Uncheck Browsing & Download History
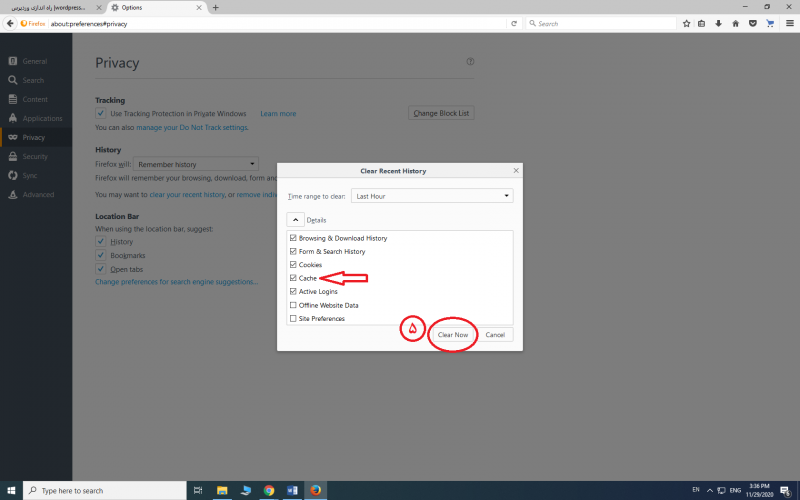This screenshot has height=500, width=800. point(293,238)
